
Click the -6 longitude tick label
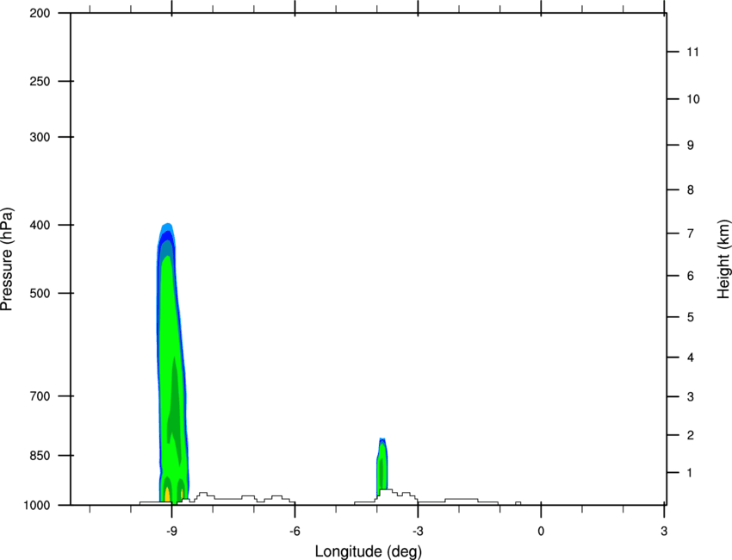click(295, 532)
